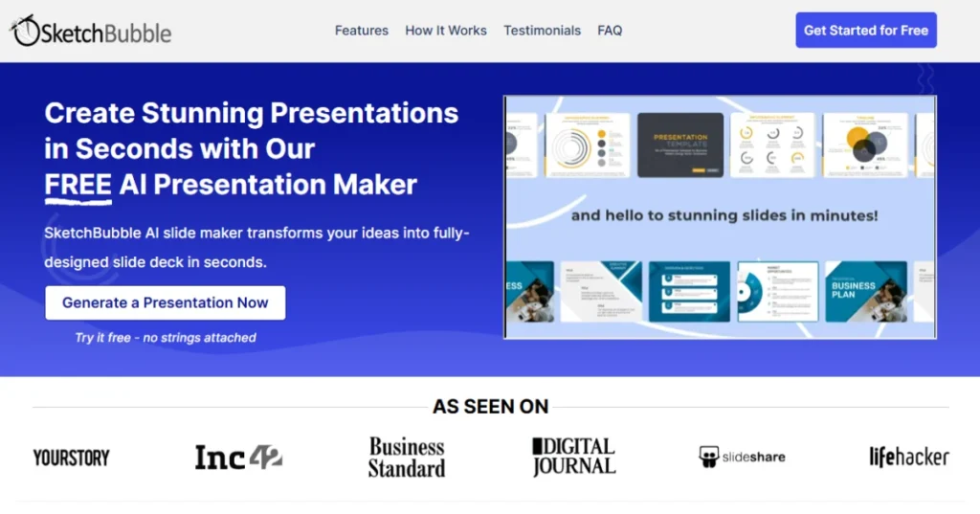Click the six progress rings slide thumbnail

[773, 145]
